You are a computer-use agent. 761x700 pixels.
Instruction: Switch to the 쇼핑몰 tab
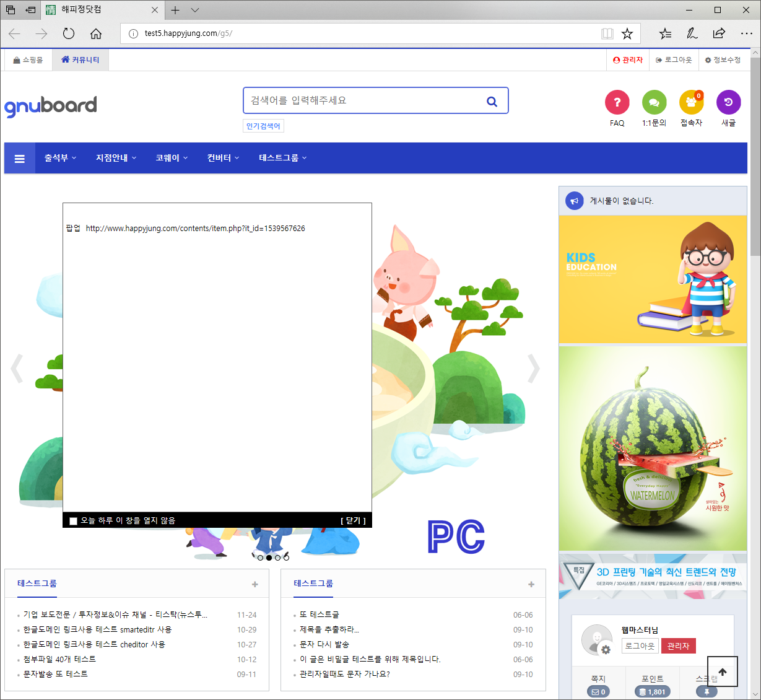click(28, 59)
